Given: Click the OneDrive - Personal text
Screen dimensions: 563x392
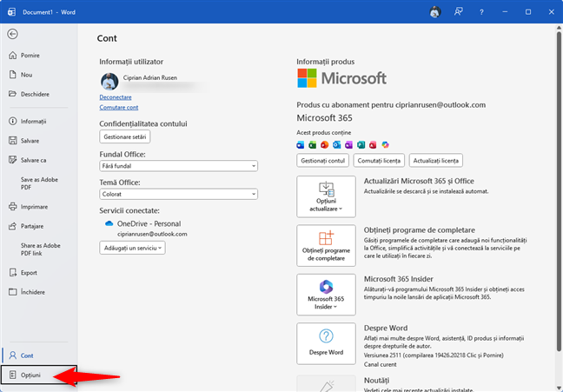Looking at the screenshot, I should coord(149,223).
